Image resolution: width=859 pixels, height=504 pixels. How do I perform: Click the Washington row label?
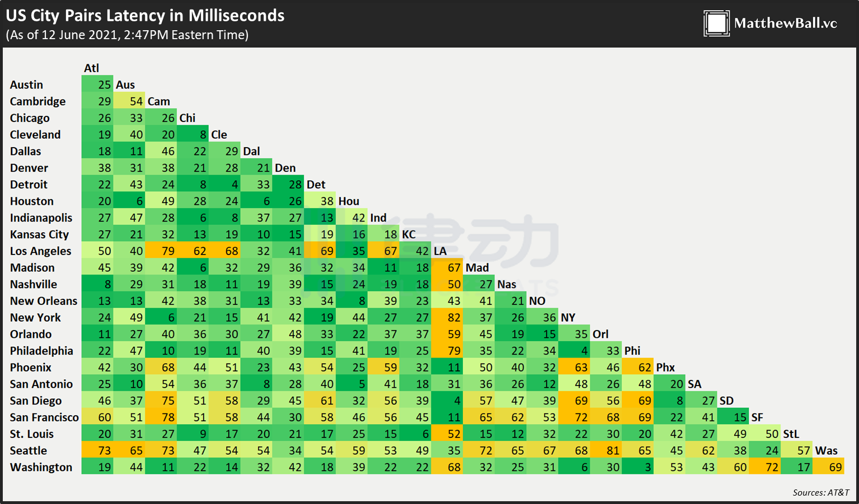[x=41, y=467]
